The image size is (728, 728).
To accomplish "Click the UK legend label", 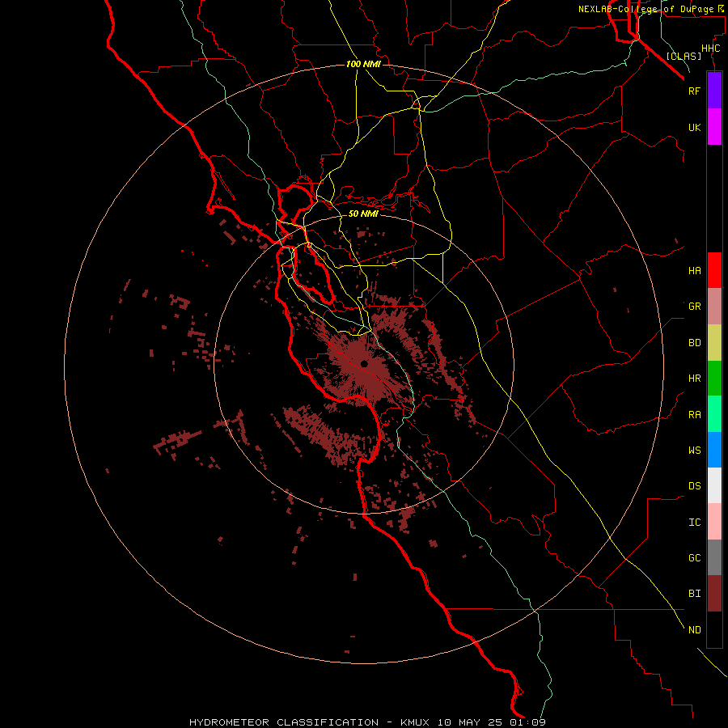I will pos(694,127).
